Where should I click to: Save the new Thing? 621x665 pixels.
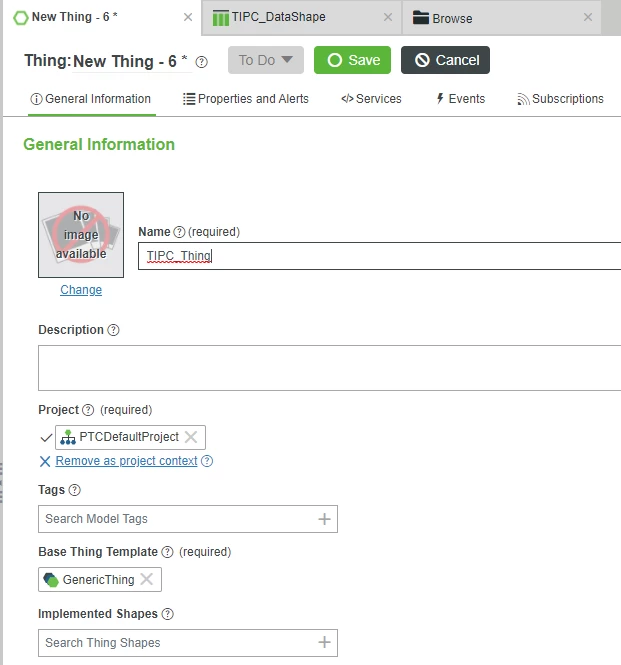352,60
